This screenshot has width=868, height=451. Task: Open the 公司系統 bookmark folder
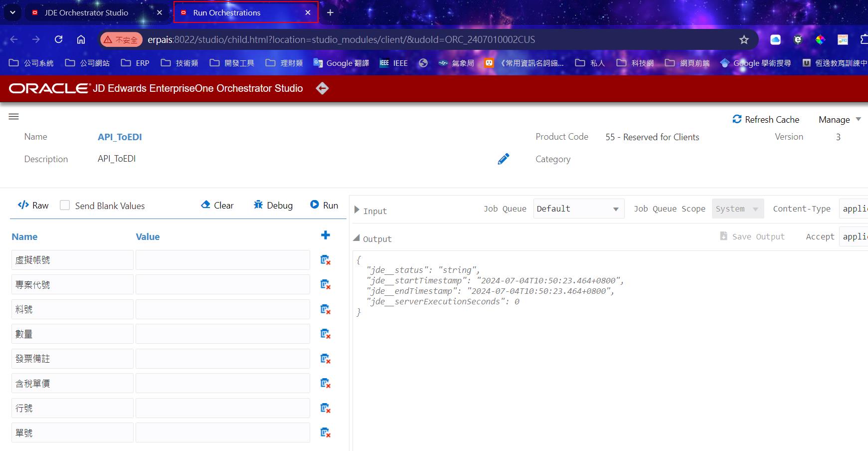[31, 63]
